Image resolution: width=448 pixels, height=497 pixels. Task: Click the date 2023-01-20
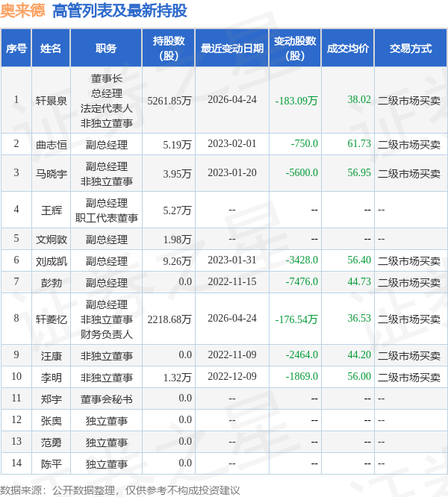232,172
